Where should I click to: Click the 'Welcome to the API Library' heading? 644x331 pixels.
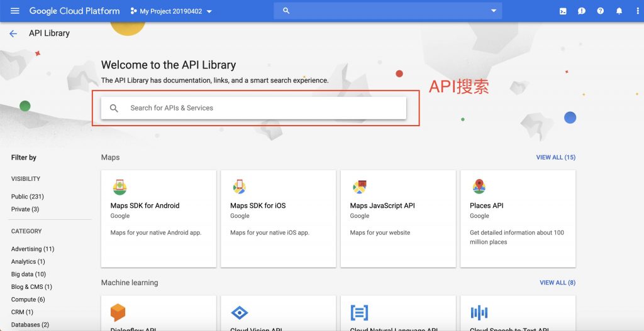169,65
